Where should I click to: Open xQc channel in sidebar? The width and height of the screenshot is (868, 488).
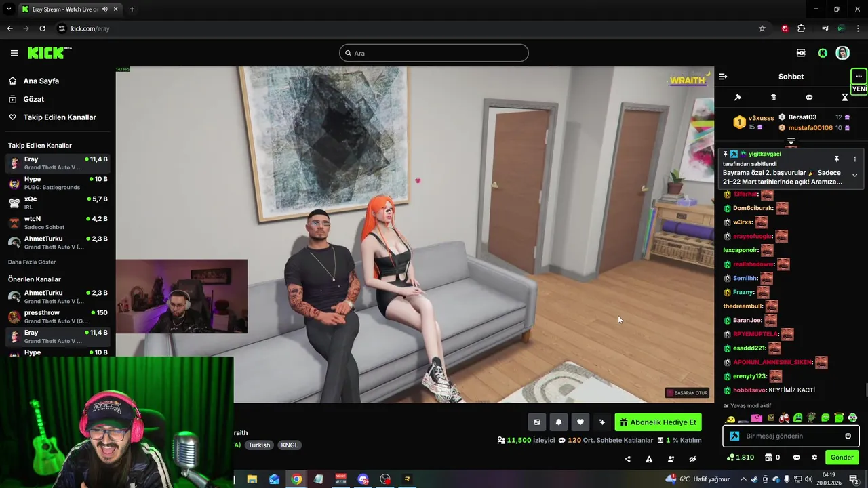pyautogui.click(x=58, y=202)
